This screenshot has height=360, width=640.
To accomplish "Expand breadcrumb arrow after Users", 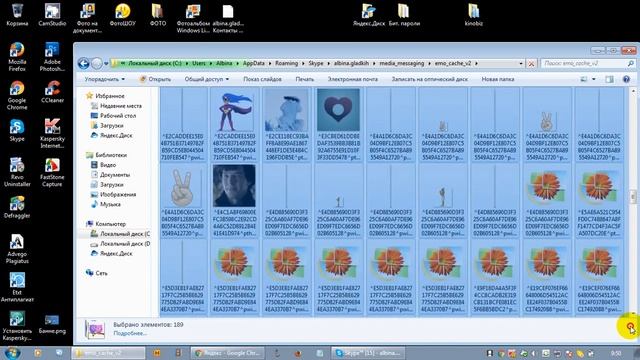I will click(x=211, y=63).
